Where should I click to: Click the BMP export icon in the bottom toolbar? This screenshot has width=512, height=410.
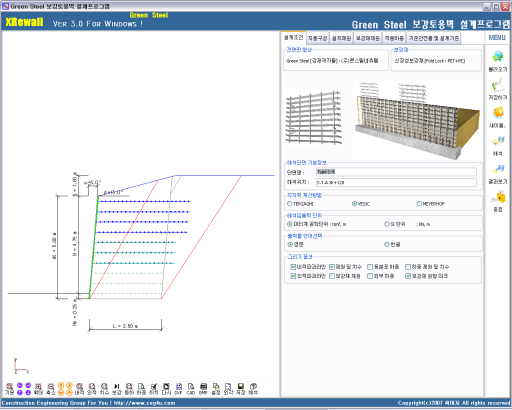203,387
